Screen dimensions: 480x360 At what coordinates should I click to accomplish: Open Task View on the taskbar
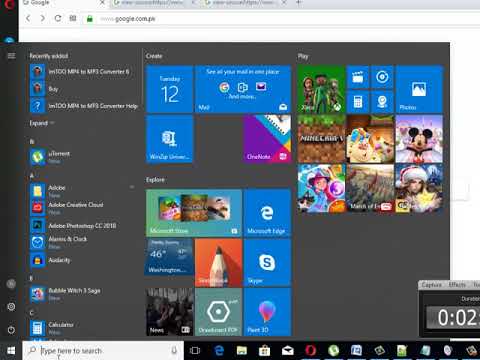[195, 351]
